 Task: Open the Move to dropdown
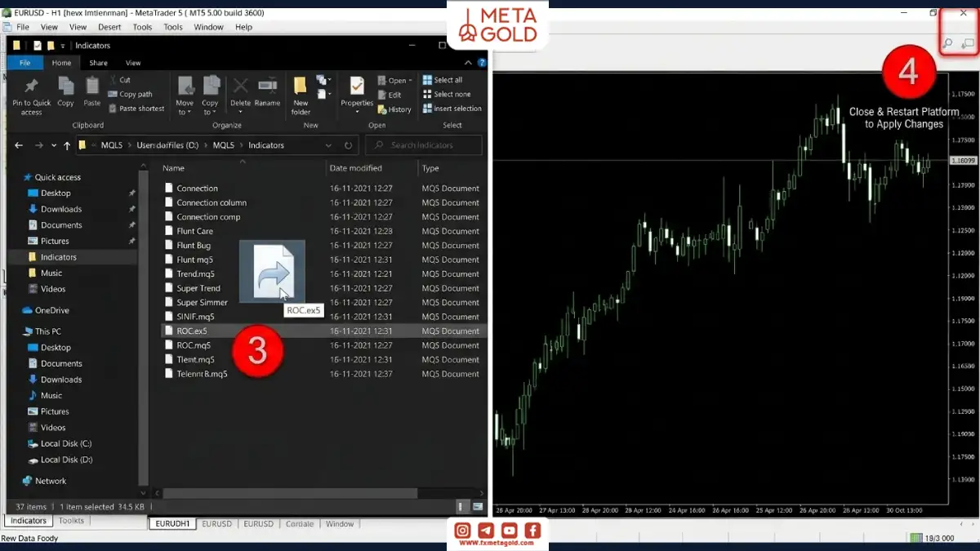coord(185,96)
